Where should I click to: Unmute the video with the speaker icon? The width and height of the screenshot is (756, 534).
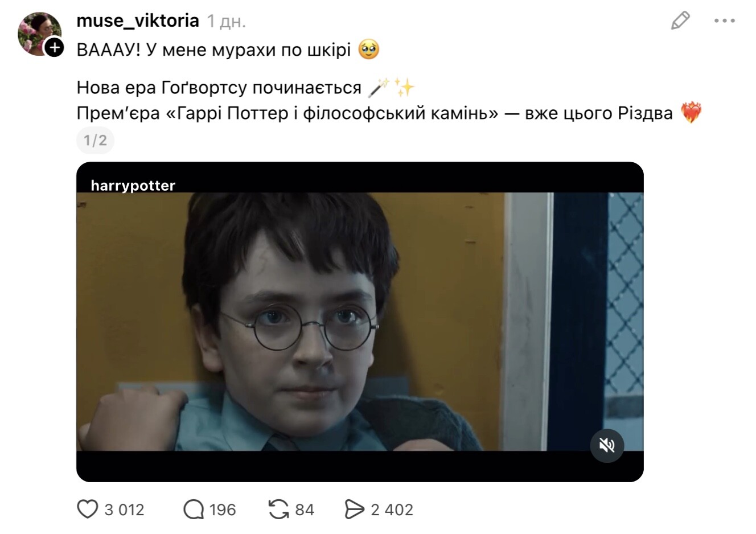coord(607,445)
